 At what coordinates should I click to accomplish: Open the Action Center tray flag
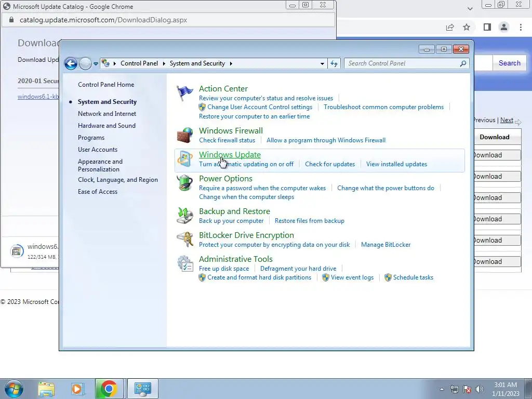(467, 390)
